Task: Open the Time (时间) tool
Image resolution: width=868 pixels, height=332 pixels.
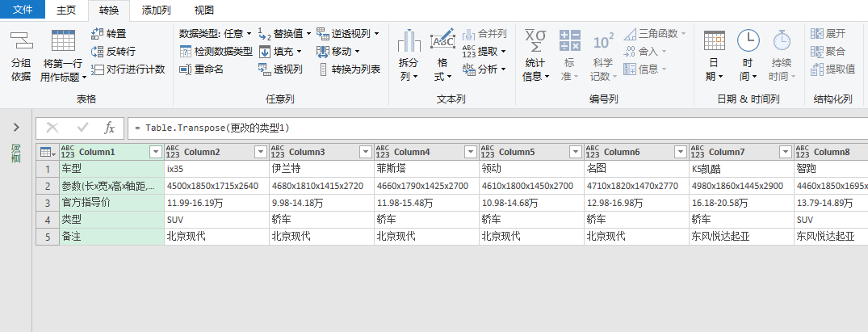Action: coord(748,56)
